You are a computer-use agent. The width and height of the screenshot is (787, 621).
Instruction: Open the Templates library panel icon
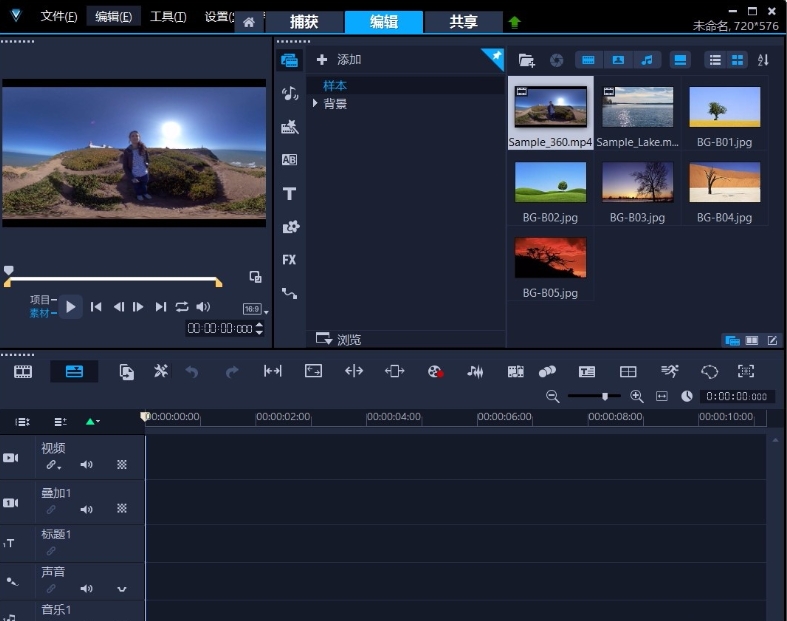(x=290, y=127)
